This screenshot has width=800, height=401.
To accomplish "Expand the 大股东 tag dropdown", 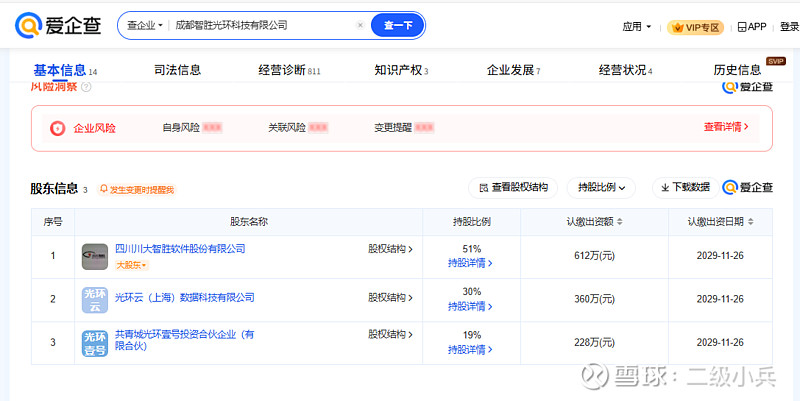I will [132, 265].
